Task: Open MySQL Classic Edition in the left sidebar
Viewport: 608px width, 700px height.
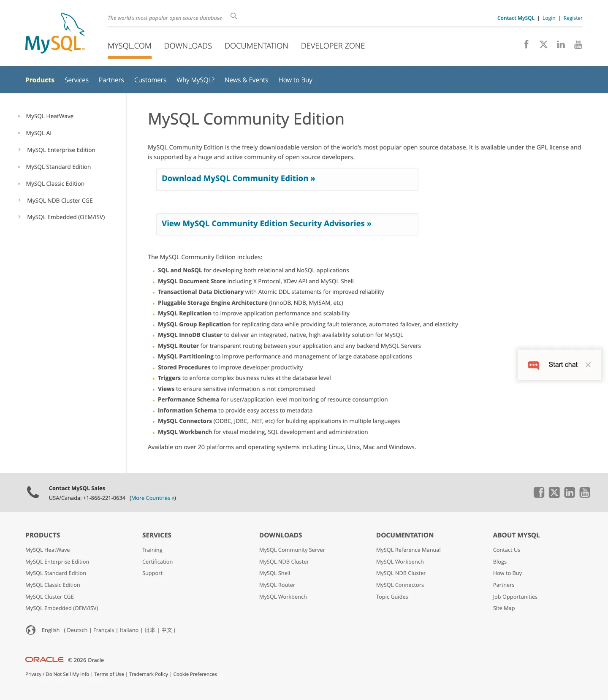Action: 55,184
